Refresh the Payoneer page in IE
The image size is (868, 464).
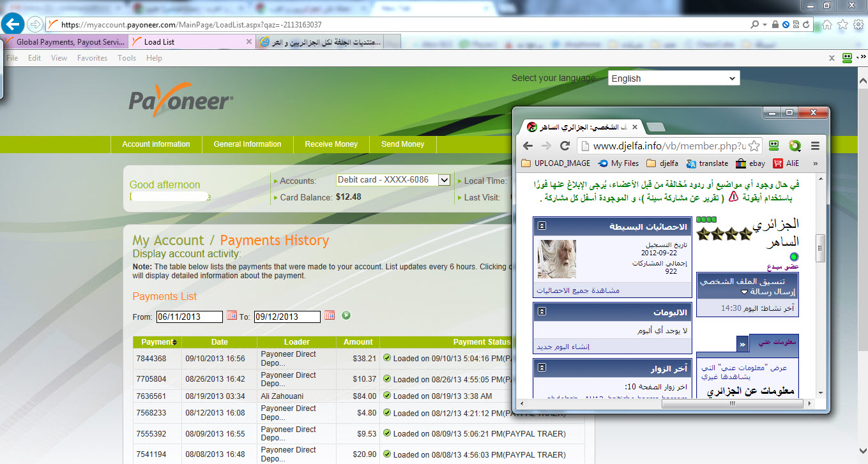(806, 25)
